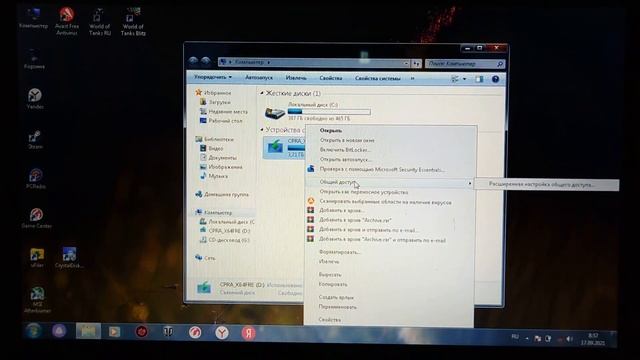
Task: Open the Game Center desktop shortcut
Action: point(36,218)
